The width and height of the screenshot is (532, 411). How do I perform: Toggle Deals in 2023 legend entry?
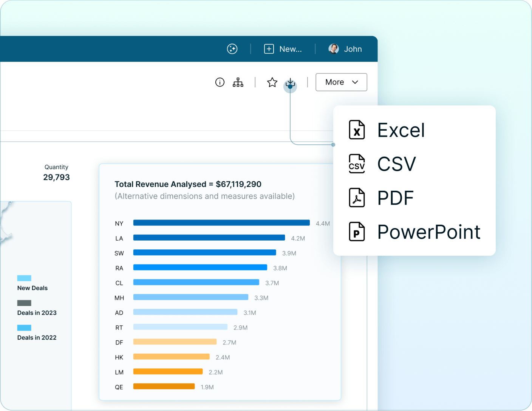(x=36, y=313)
